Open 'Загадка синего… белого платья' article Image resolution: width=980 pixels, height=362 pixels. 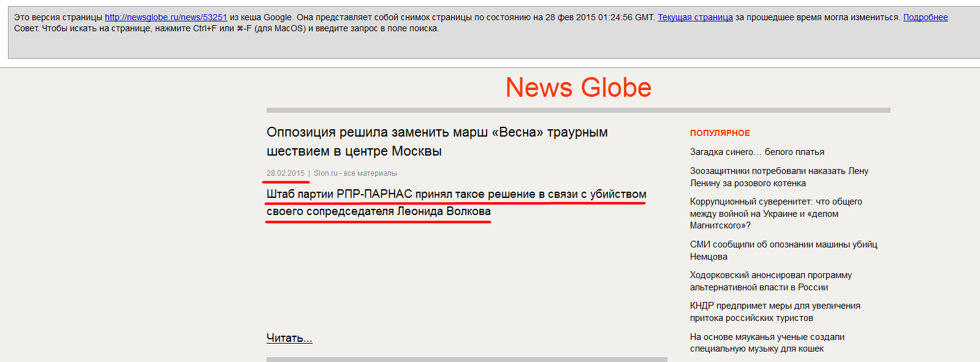756,152
